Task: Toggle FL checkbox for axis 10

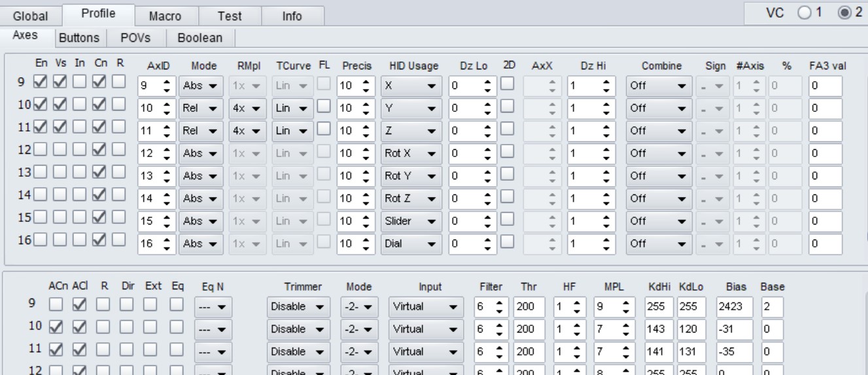Action: 324,105
